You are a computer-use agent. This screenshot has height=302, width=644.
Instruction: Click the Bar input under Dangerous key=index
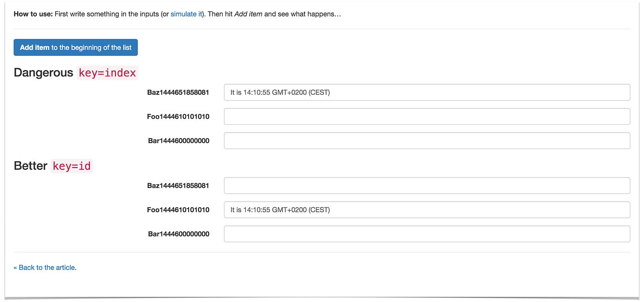tap(427, 140)
